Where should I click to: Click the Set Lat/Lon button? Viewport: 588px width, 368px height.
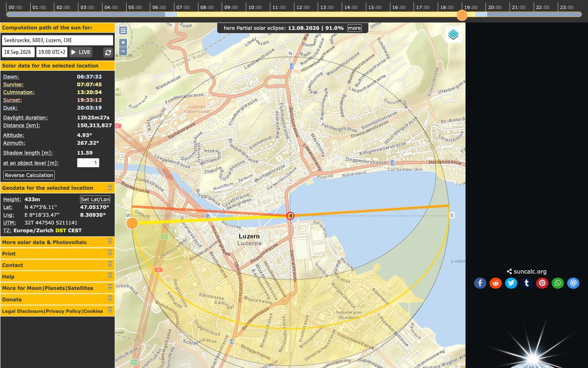pos(96,199)
